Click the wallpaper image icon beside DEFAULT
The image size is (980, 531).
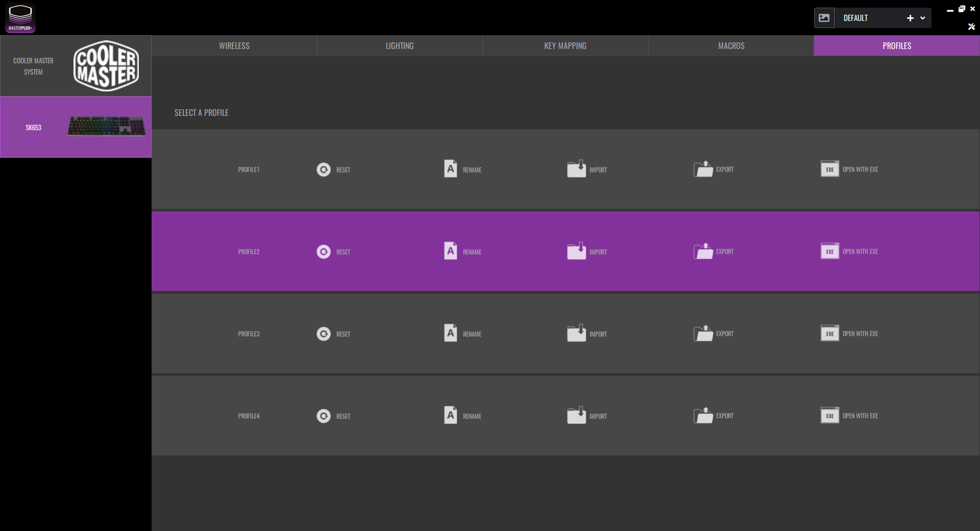tap(824, 18)
